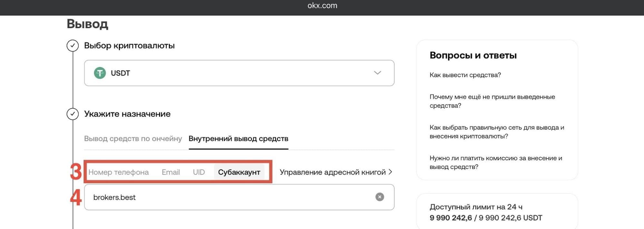Switch to Вывод средств по ончейну tab
The width and height of the screenshot is (644, 229).
(x=133, y=139)
